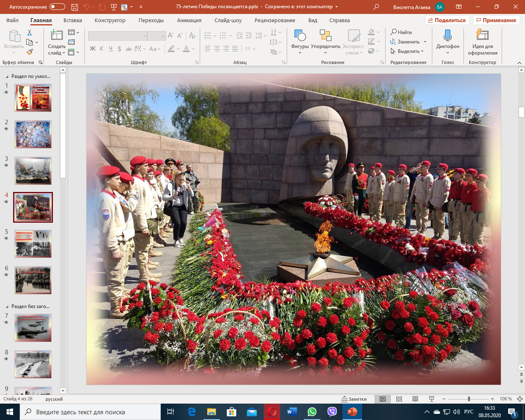Select slide 6 thumbnail
Screen dimensions: 525x420
[x=33, y=280]
